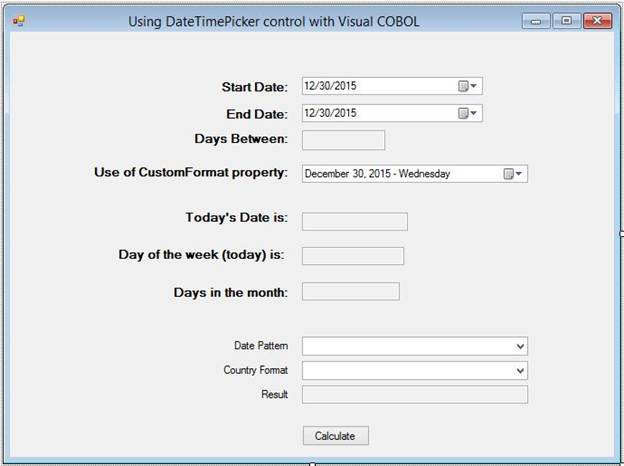
Task: Minimize the DateTimePicker window
Action: [535, 21]
